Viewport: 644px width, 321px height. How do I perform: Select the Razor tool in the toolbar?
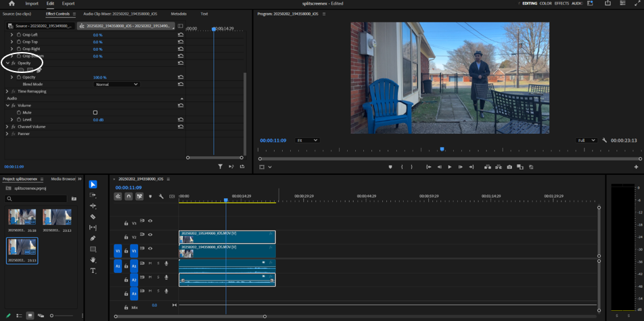(93, 217)
